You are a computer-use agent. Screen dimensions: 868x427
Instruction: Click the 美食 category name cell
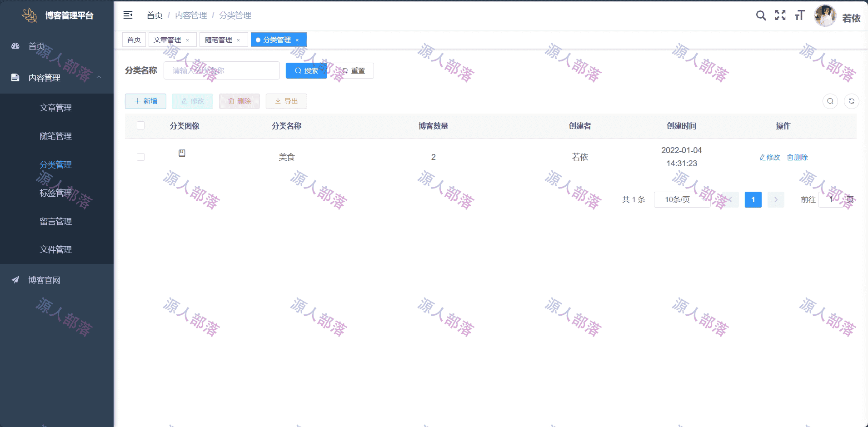click(287, 157)
